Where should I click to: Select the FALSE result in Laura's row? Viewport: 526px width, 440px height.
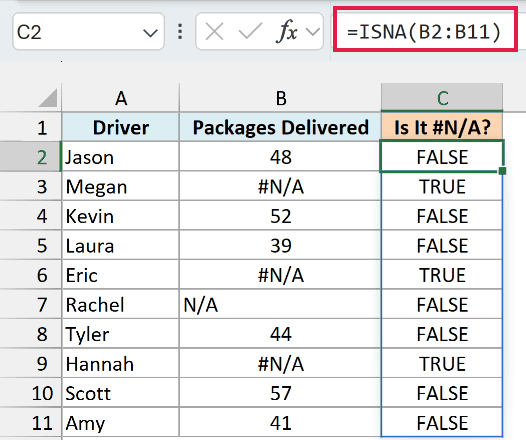pos(442,245)
